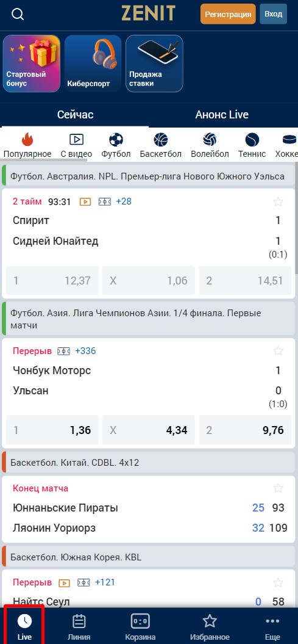Star the Чонбук Моторс vs Ульсан match
The width and height of the screenshot is (298, 644).
(278, 351)
